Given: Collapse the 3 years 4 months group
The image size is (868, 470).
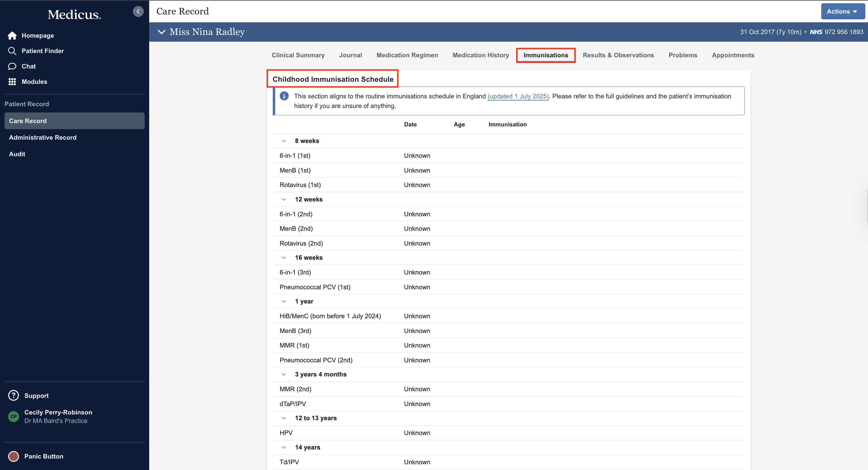Looking at the screenshot, I should [x=284, y=374].
